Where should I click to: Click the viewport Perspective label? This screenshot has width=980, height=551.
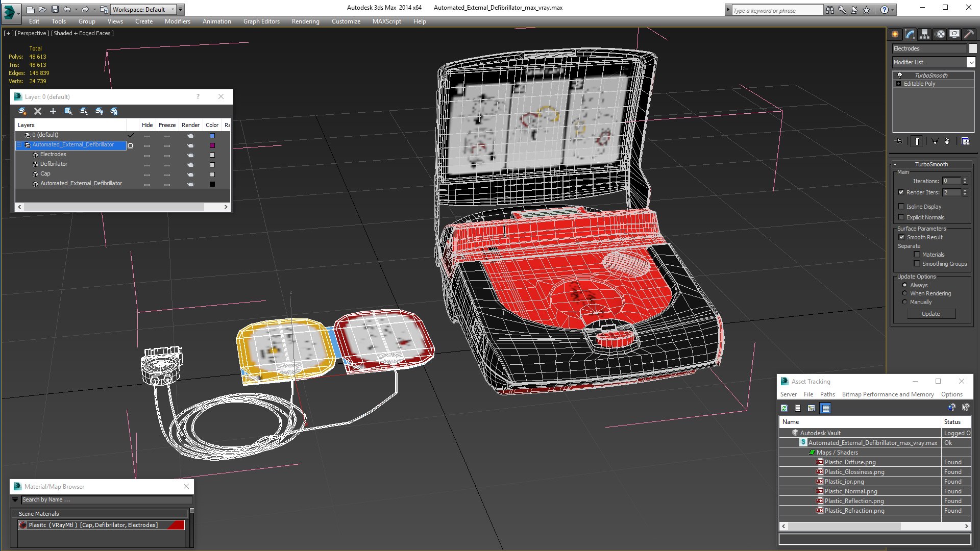pos(32,33)
